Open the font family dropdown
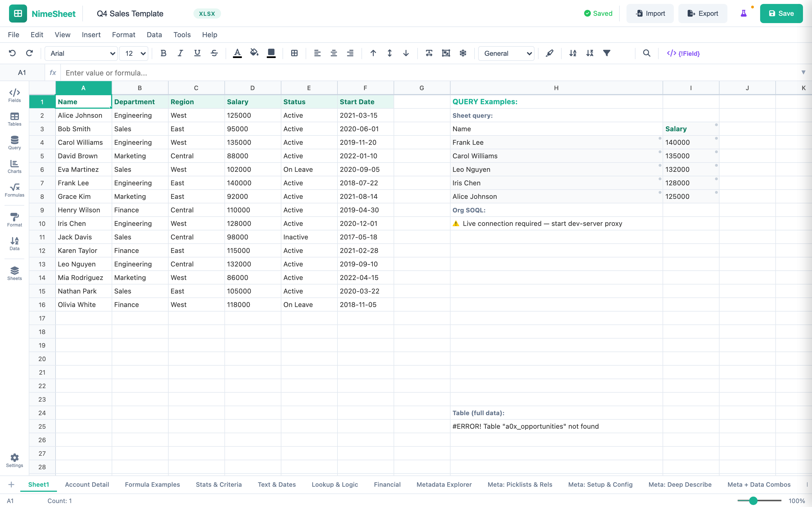 point(81,53)
